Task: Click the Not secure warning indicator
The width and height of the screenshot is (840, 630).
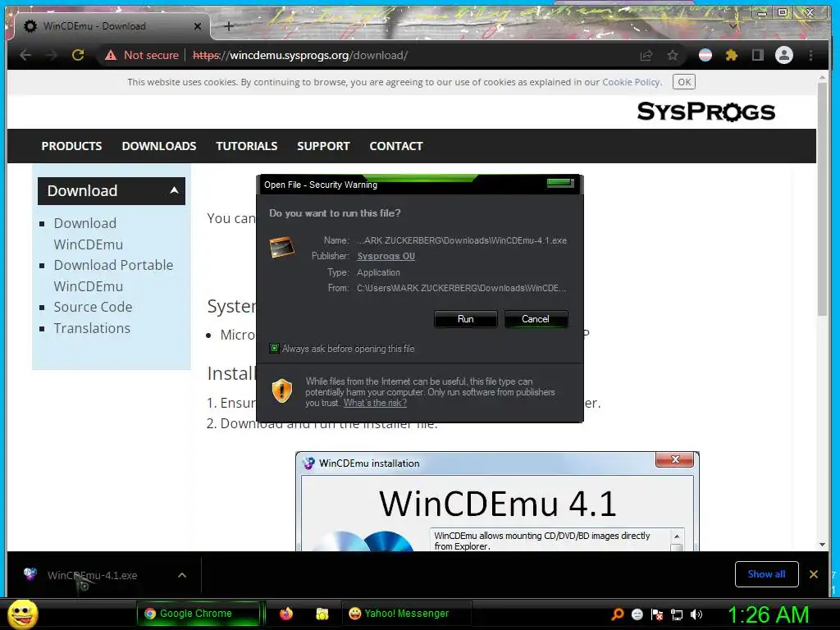Action: 142,55
